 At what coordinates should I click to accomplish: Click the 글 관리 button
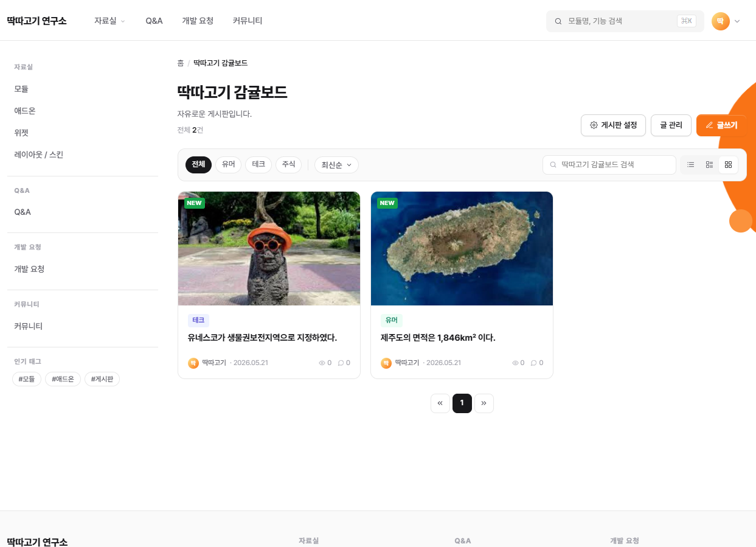(x=671, y=125)
